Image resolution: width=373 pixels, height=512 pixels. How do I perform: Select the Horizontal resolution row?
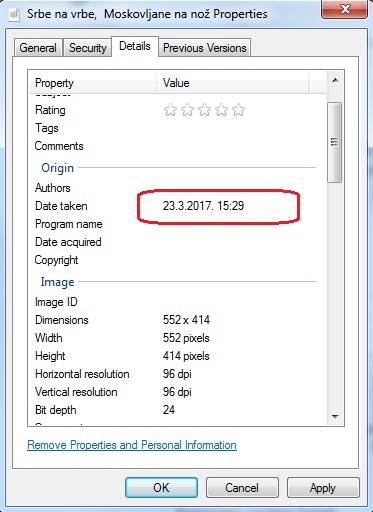(177, 374)
